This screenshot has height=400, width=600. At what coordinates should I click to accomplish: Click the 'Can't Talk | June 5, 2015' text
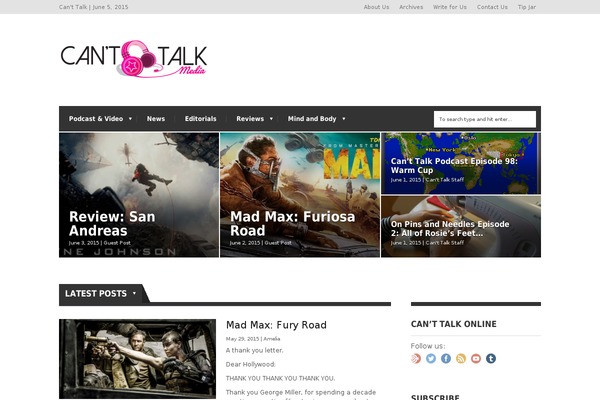[x=93, y=7]
